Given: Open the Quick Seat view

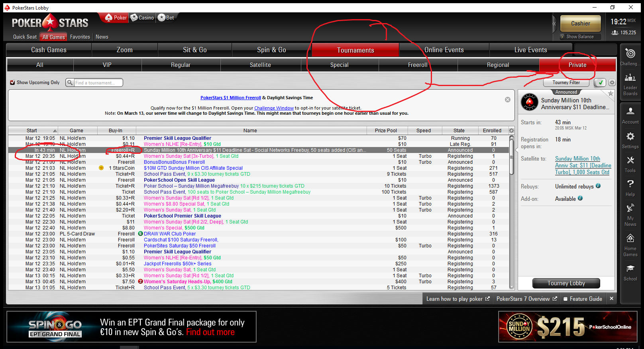Looking at the screenshot, I should (x=25, y=37).
